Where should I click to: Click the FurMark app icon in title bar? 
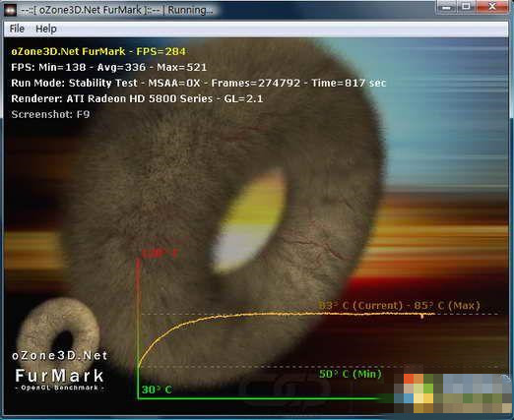pyautogui.click(x=10, y=10)
